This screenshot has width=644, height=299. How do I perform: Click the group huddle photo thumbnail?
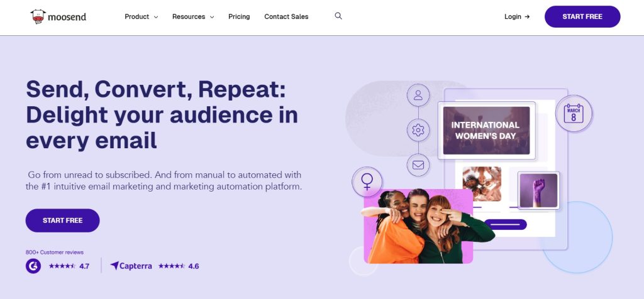pyautogui.click(x=482, y=184)
